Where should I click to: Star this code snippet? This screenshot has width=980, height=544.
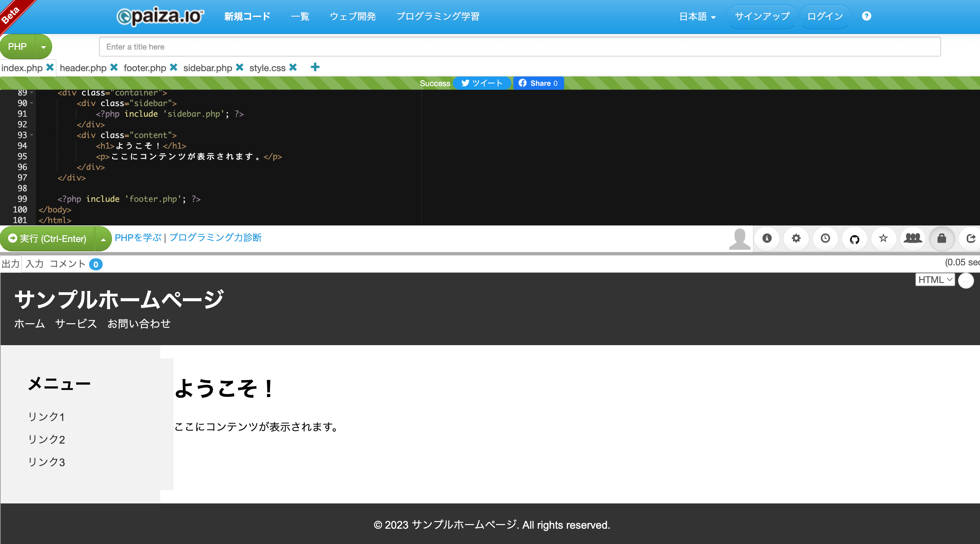pyautogui.click(x=883, y=238)
